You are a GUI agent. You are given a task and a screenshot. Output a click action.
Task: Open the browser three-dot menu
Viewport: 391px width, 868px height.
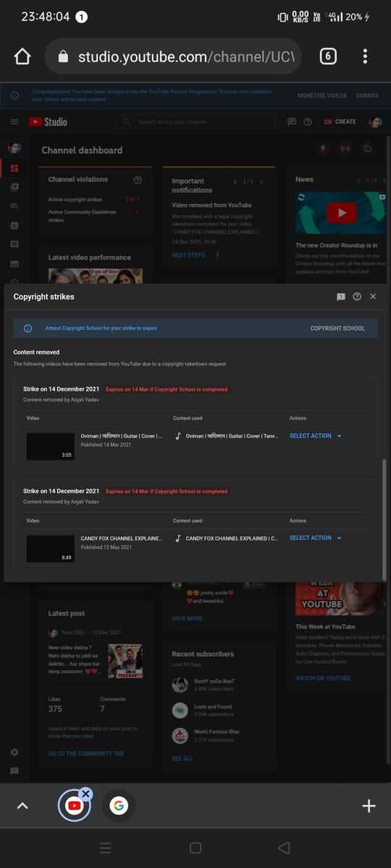(x=365, y=56)
